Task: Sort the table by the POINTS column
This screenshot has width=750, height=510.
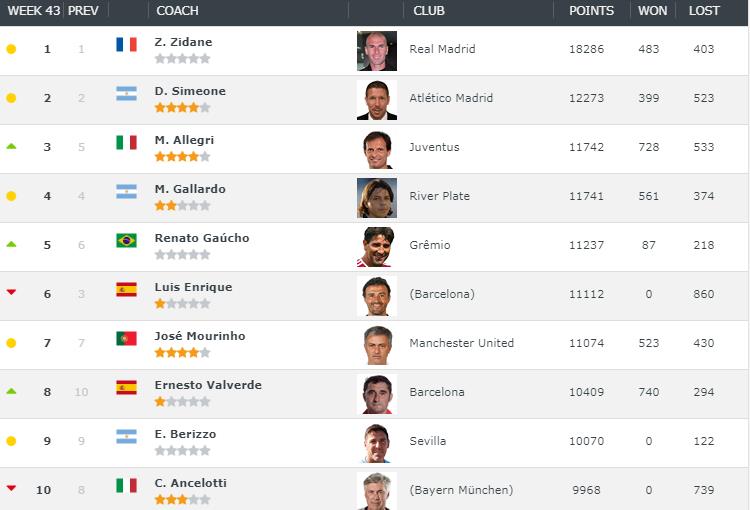Action: pyautogui.click(x=591, y=11)
